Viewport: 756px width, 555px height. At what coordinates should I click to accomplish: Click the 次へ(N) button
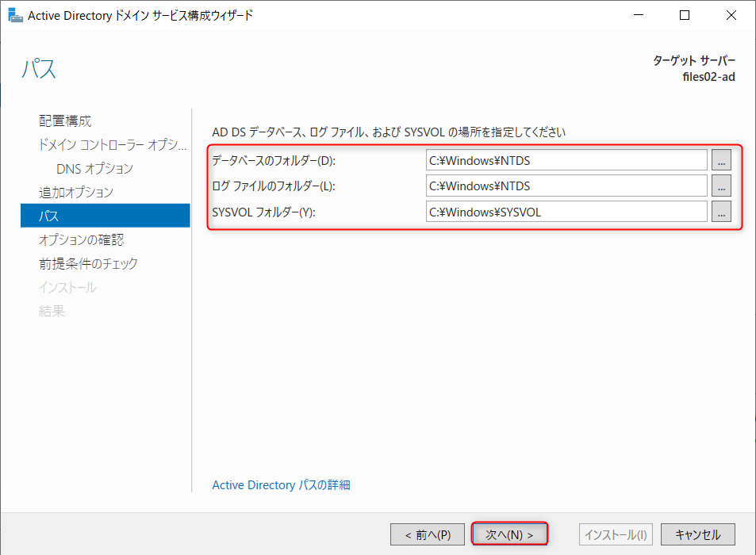[x=508, y=534]
